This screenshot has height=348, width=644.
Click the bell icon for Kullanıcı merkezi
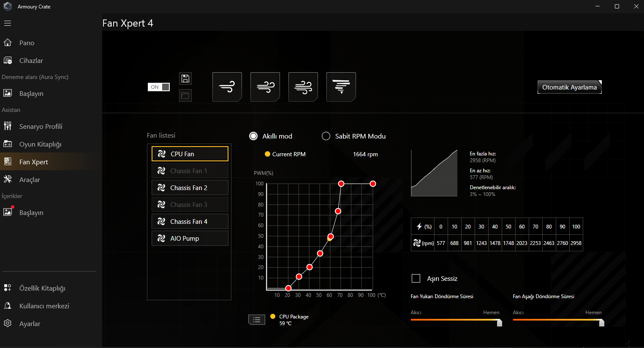(8, 305)
